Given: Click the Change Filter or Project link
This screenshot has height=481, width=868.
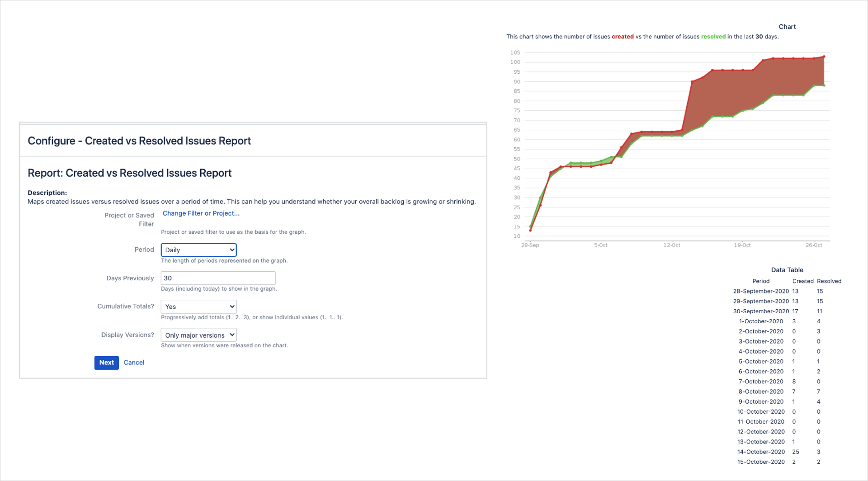Looking at the screenshot, I should click(200, 213).
